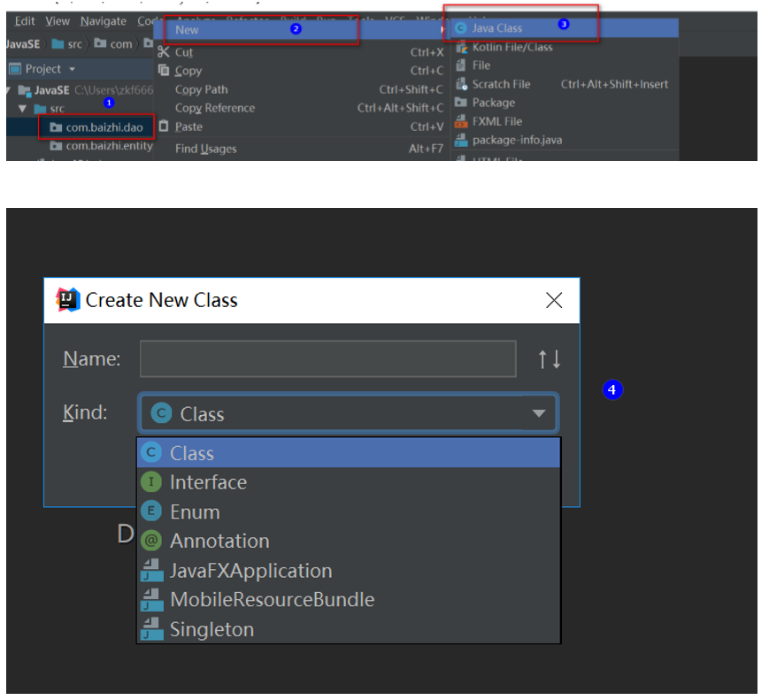Choose Copy Path menu entry
Screen dimensions: 769x700
tap(303, 89)
